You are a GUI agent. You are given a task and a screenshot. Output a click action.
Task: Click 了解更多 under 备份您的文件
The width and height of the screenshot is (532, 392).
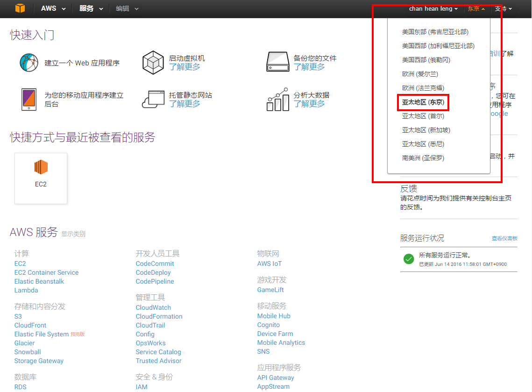[309, 67]
